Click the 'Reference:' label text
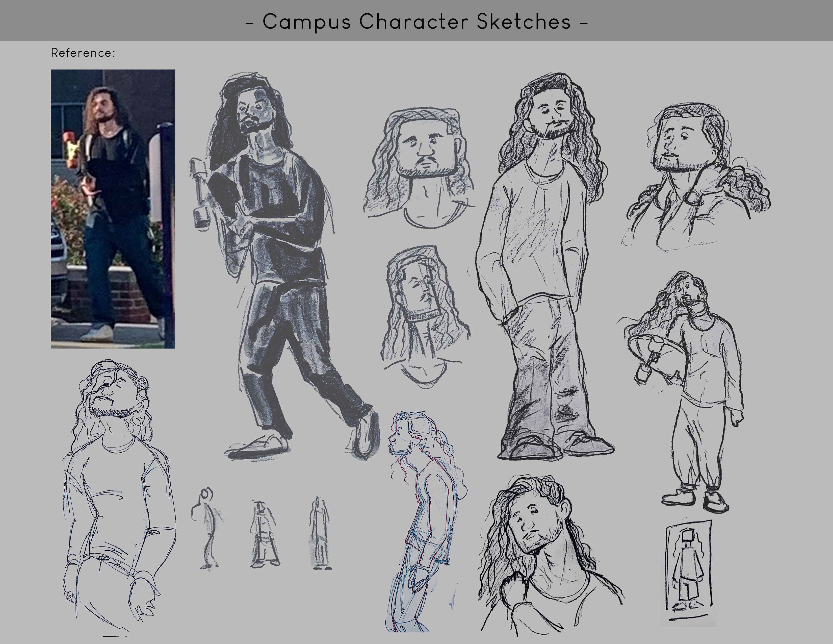Viewport: 833px width, 644px height. tap(83, 53)
